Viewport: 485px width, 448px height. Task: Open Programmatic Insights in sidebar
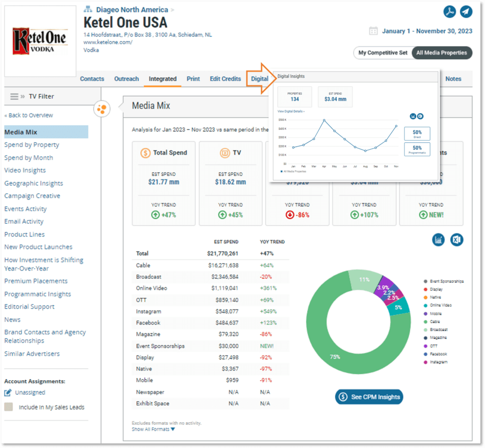pyautogui.click(x=37, y=294)
